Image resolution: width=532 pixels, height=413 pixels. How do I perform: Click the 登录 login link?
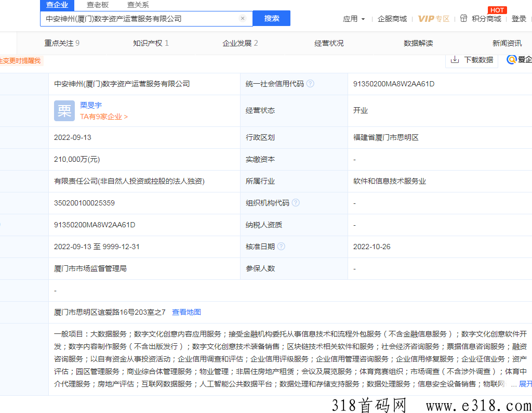(519, 19)
